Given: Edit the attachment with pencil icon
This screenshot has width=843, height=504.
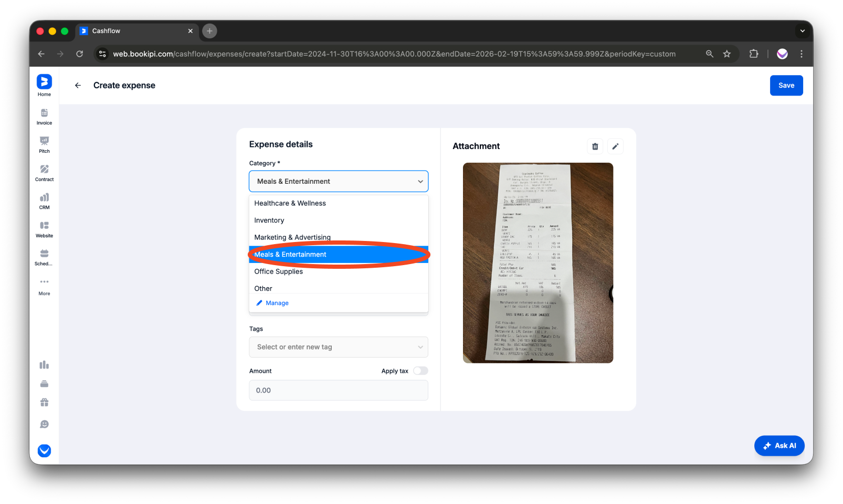Looking at the screenshot, I should 615,146.
